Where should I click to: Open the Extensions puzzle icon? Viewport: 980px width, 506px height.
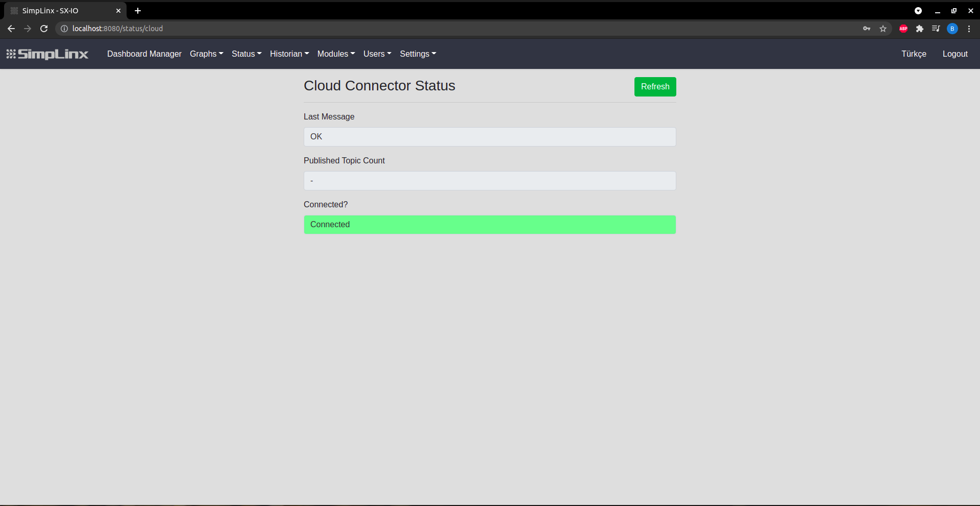[x=920, y=29]
